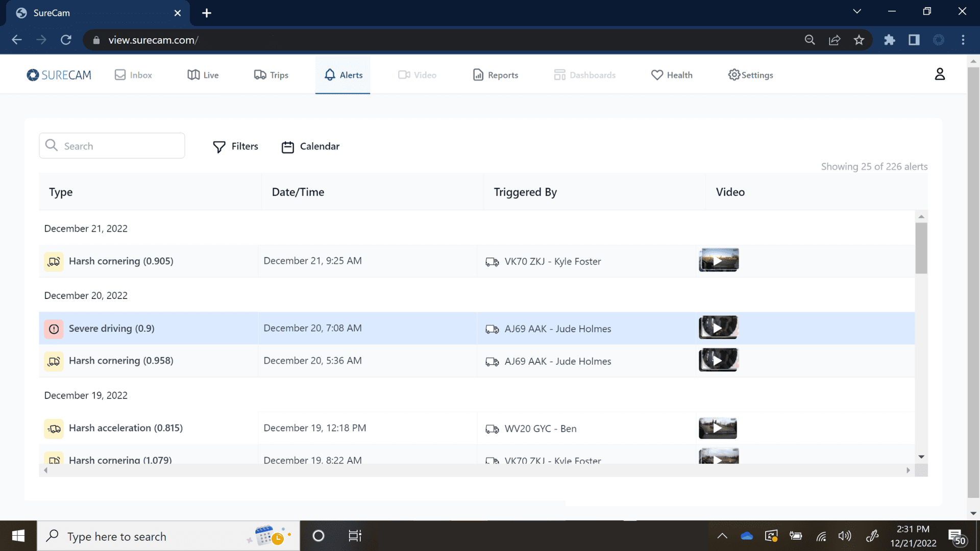980x551 pixels.
Task: Select the Severe driving alert row
Action: (x=111, y=328)
